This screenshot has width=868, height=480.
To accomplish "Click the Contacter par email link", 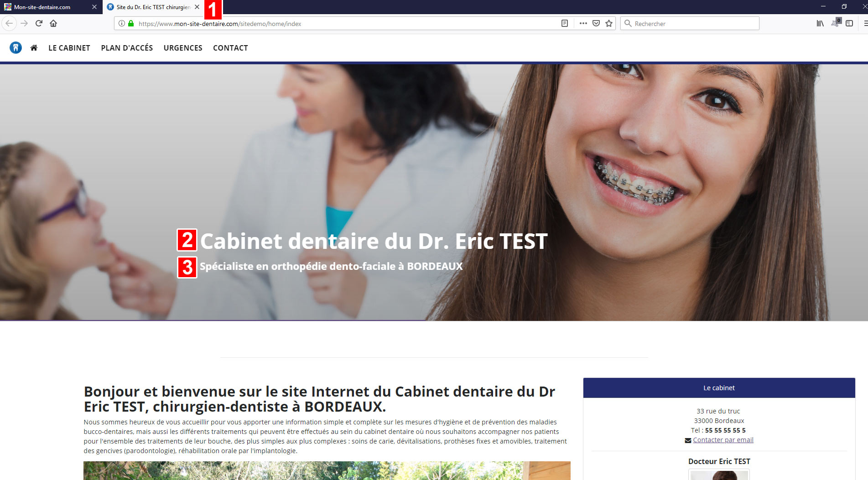I will (723, 440).
